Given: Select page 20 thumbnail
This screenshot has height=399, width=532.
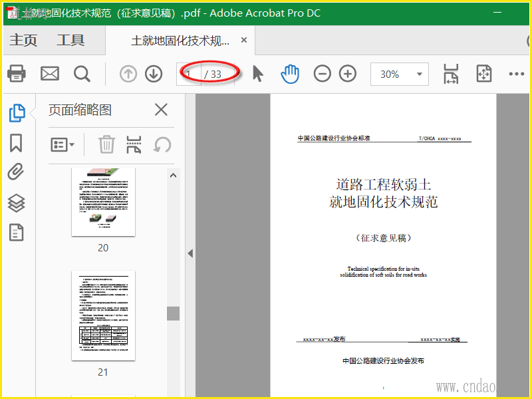Looking at the screenshot, I should click(103, 202).
